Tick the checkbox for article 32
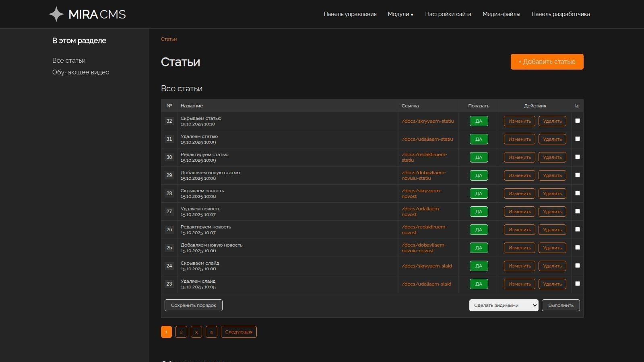 [x=578, y=121]
